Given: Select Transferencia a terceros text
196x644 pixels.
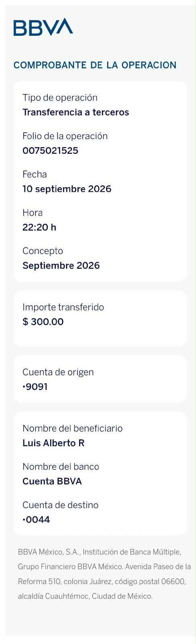Looking at the screenshot, I should pos(76,112).
